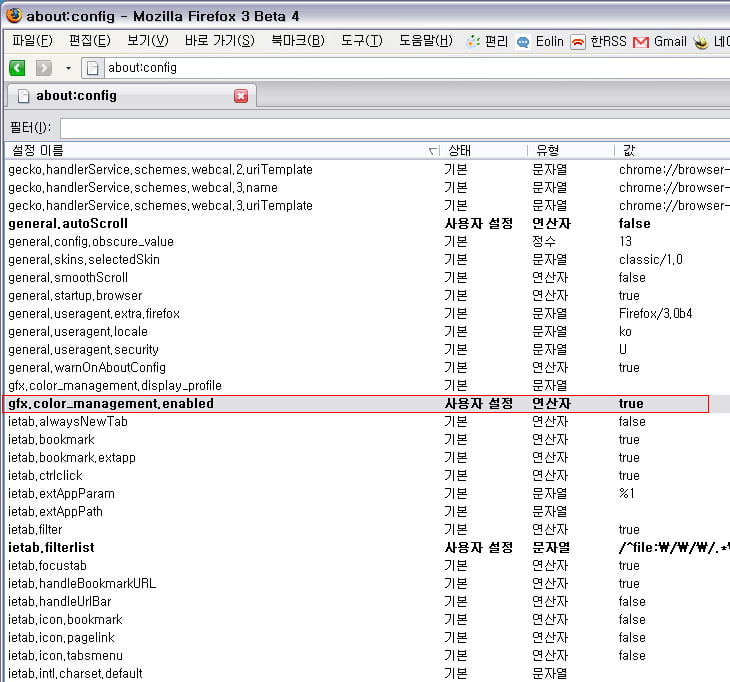This screenshot has width=730, height=682.
Task: Open the 도구(T) menu
Action: (361, 41)
